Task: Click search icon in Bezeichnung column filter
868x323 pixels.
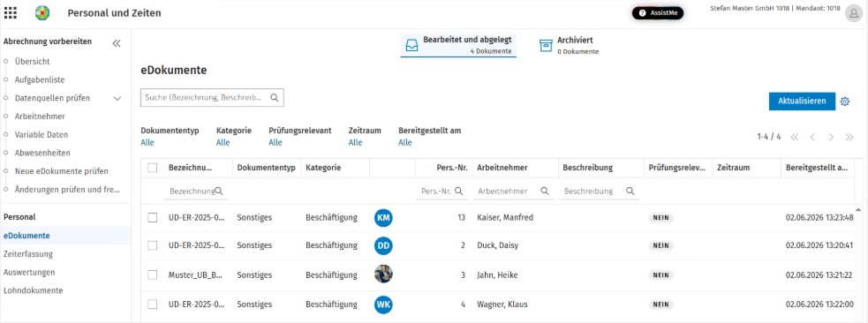Action: 219,191
